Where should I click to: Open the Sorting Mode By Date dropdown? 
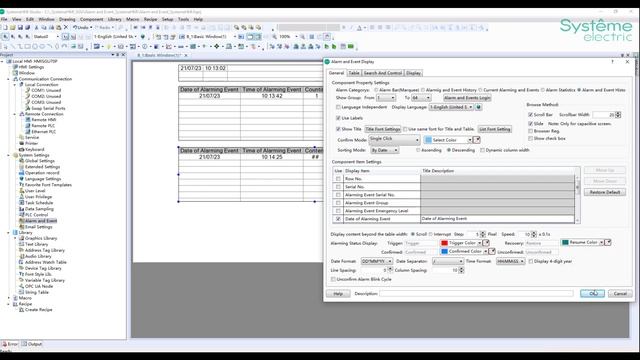384,150
